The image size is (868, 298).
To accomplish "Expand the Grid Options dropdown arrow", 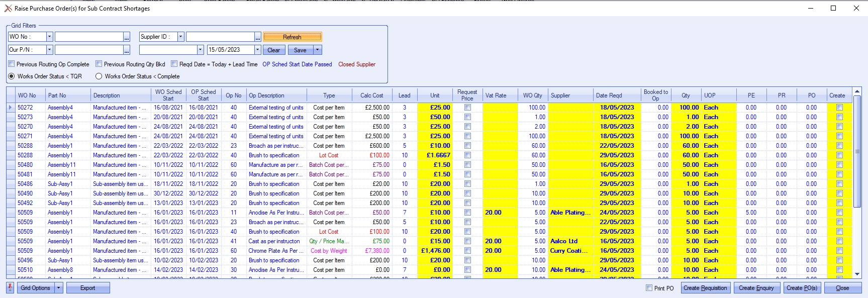I will click(x=59, y=288).
